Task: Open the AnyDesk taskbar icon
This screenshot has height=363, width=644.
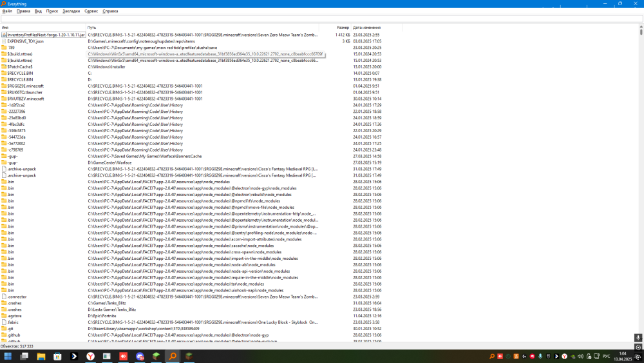Action: point(123,356)
